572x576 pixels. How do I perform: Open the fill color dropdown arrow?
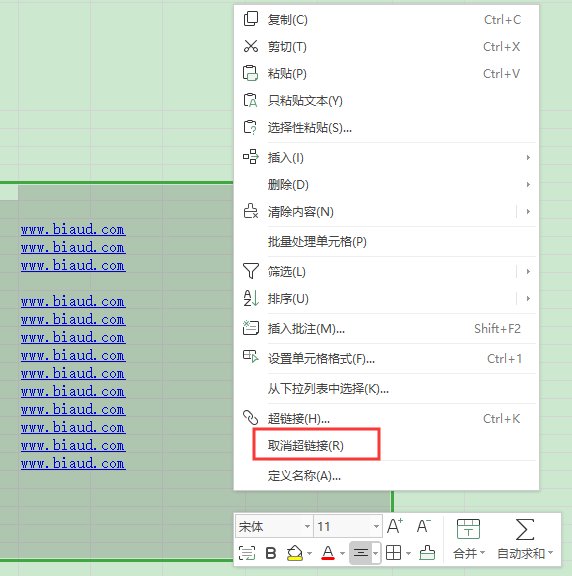tap(310, 553)
